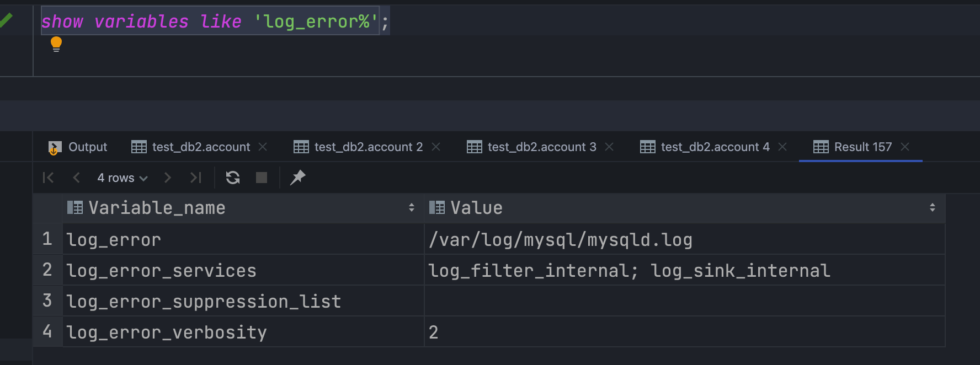Go to first page of results
The height and width of the screenshot is (365, 980).
(x=49, y=178)
